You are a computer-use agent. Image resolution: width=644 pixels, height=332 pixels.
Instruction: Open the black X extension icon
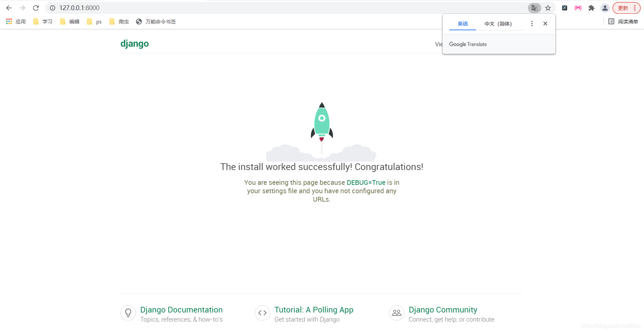tap(564, 8)
